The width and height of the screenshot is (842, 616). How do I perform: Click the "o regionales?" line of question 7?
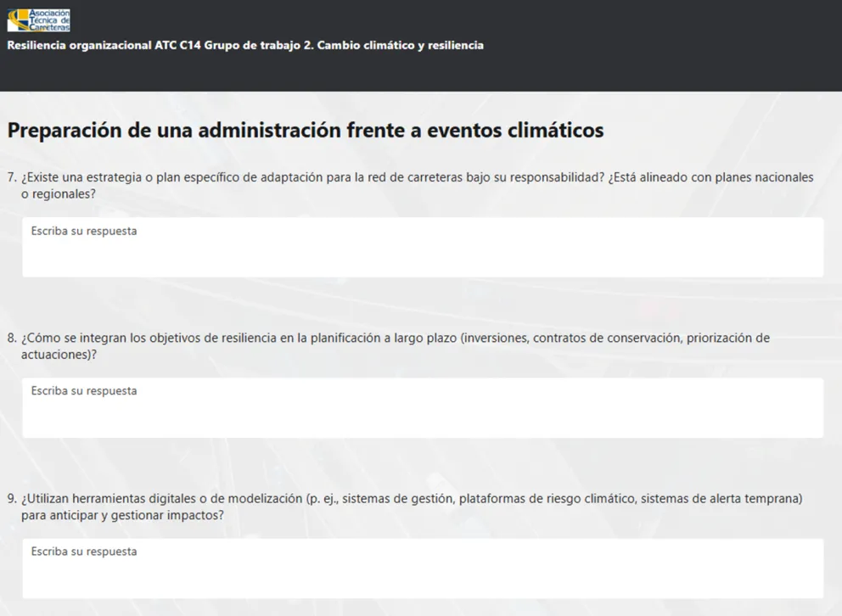(x=58, y=193)
